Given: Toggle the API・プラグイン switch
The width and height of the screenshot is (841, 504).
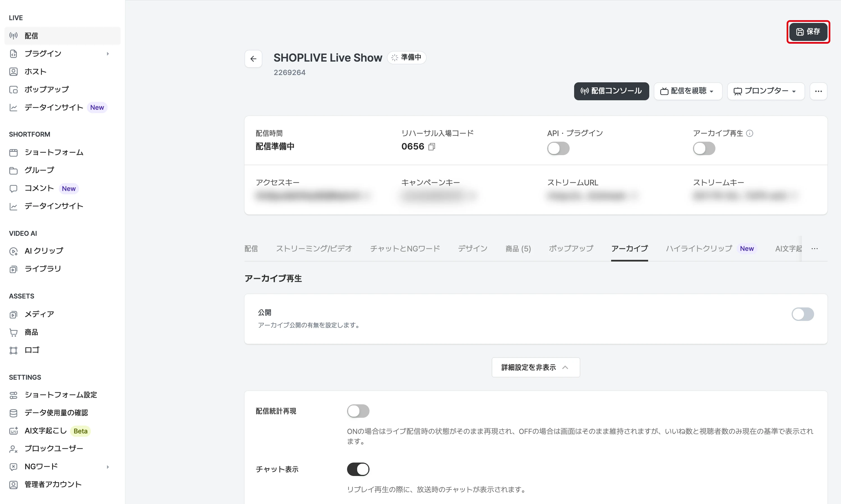Looking at the screenshot, I should pos(558,148).
